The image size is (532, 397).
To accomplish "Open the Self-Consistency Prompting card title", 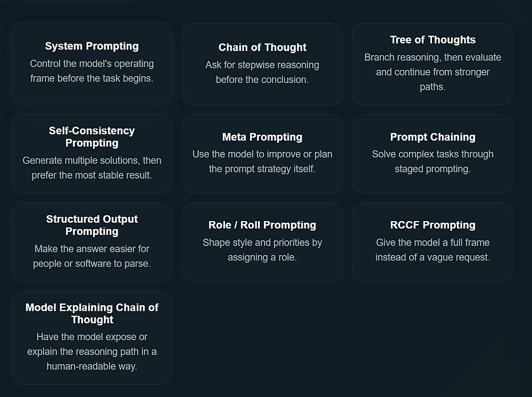I will click(92, 137).
